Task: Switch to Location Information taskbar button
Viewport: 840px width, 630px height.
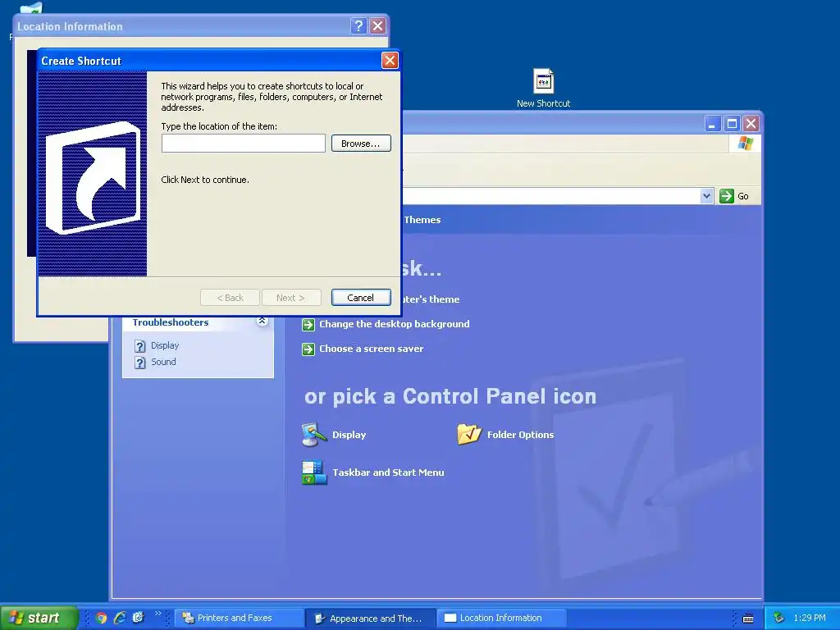Action: coord(501,619)
